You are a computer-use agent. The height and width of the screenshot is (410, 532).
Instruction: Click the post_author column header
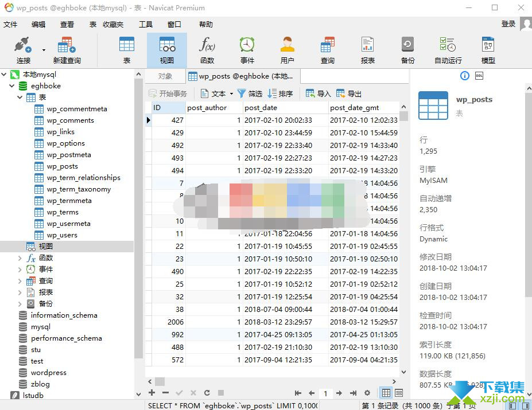click(214, 107)
